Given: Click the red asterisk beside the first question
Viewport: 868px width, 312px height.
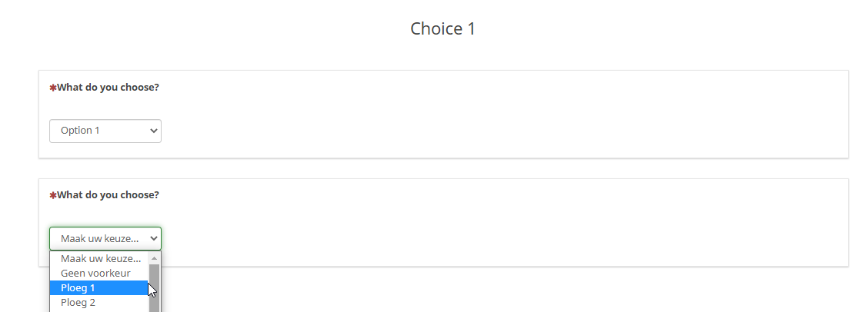Looking at the screenshot, I should pos(53,88).
